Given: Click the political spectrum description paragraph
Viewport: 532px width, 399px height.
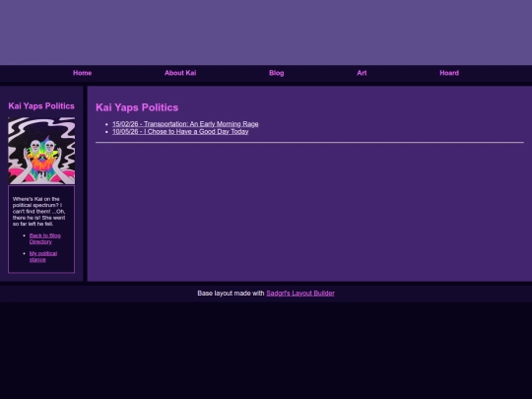Looking at the screenshot, I should tap(39, 212).
